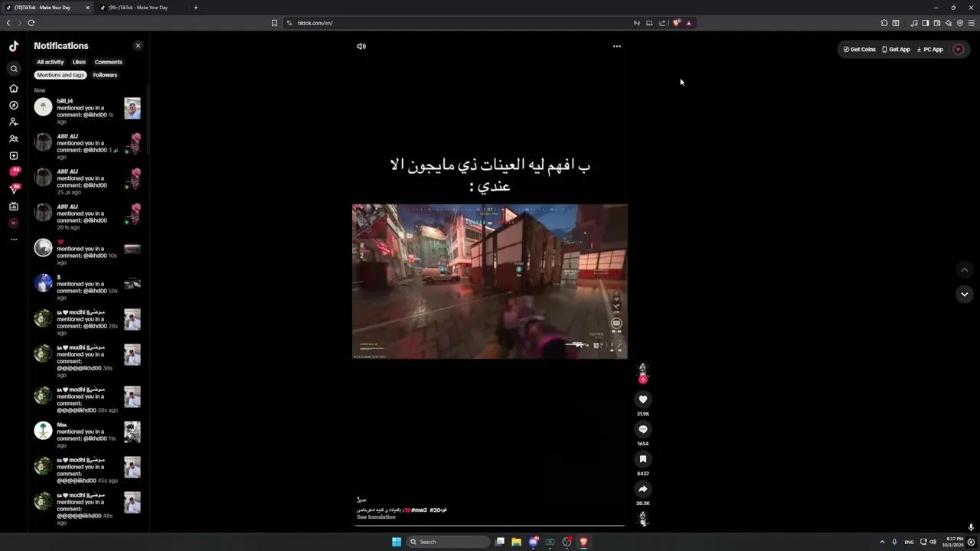Open Brave Rewards triangle icon
Screen dimensions: 980x551
pos(689,23)
